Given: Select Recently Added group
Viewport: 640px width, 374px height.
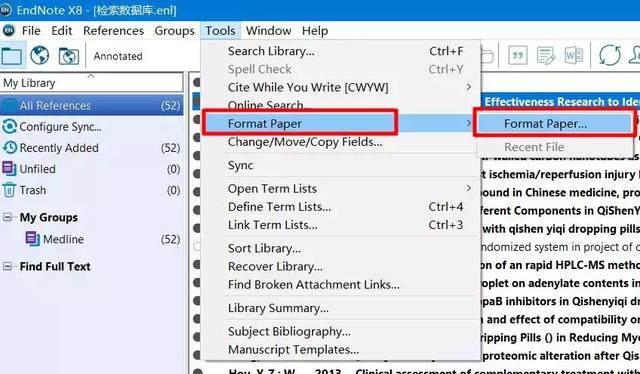Looking at the screenshot, I should tap(91, 148).
